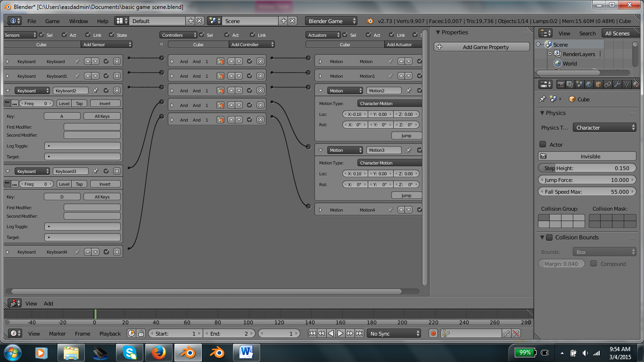Toggle the Sensors Sel checkbox
The width and height of the screenshot is (644, 362).
click(41, 35)
